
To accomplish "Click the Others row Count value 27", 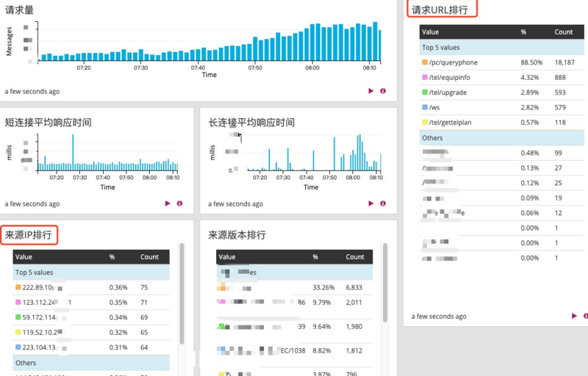I will pyautogui.click(x=559, y=167).
